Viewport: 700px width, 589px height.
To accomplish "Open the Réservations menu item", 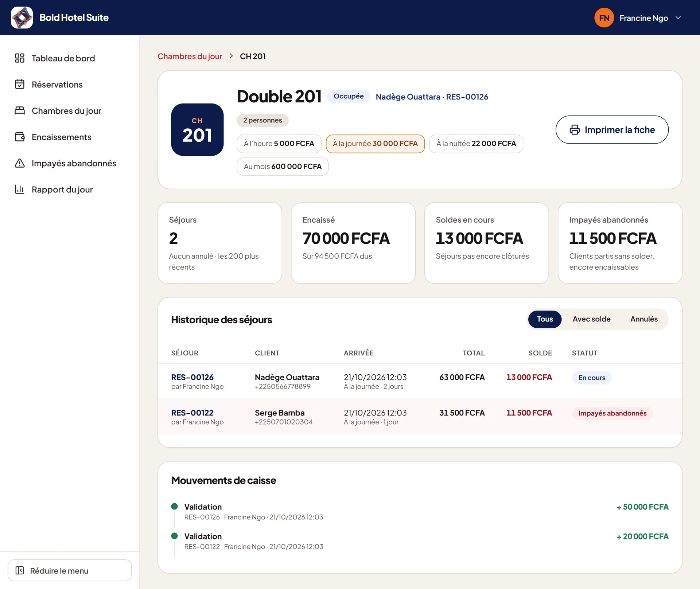I will pyautogui.click(x=70, y=84).
